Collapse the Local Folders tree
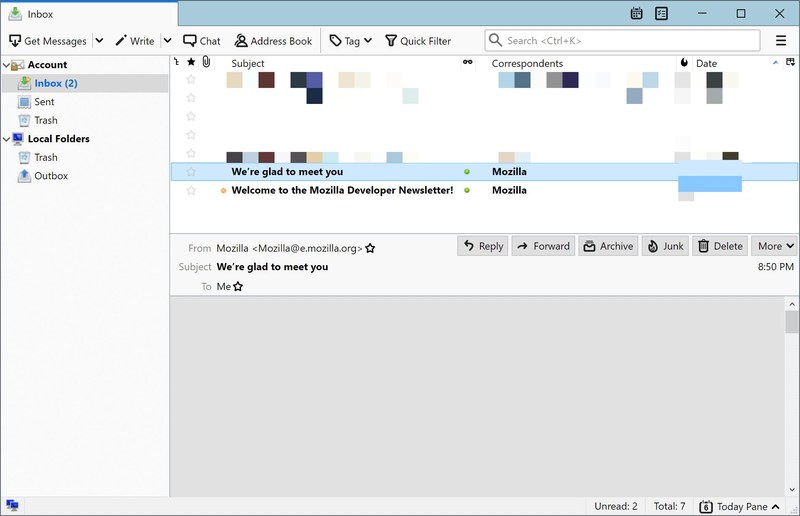 click(6, 139)
